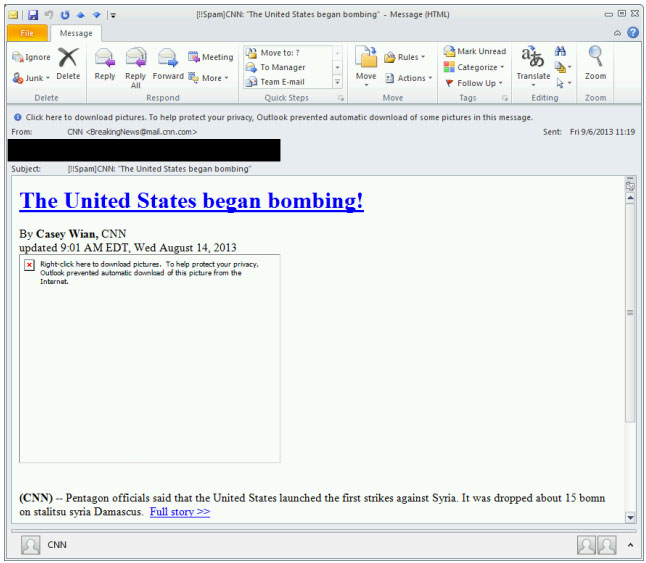Click the info bar to download pictures
The width and height of the screenshot is (646, 563).
tap(280, 116)
